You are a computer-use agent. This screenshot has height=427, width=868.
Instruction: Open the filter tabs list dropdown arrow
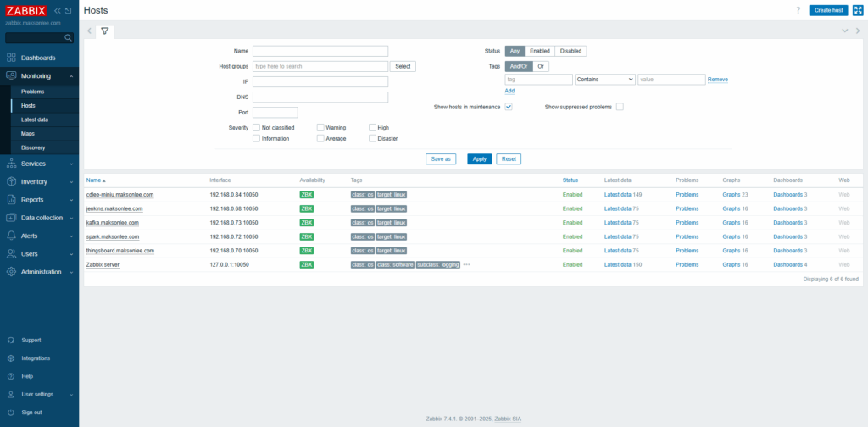(845, 31)
